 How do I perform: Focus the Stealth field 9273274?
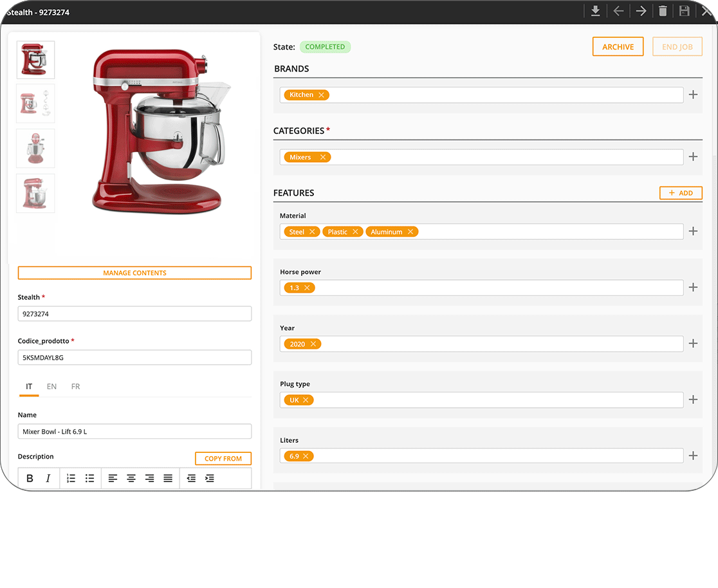click(134, 314)
